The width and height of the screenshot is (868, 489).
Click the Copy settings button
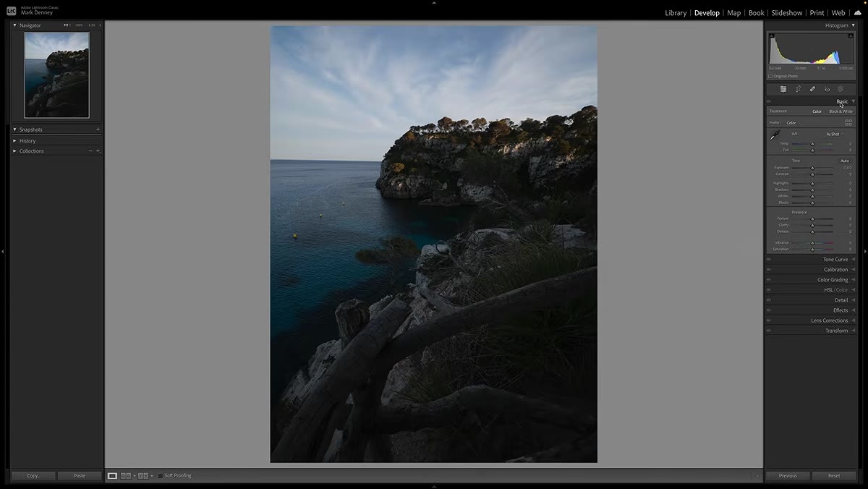click(x=33, y=476)
